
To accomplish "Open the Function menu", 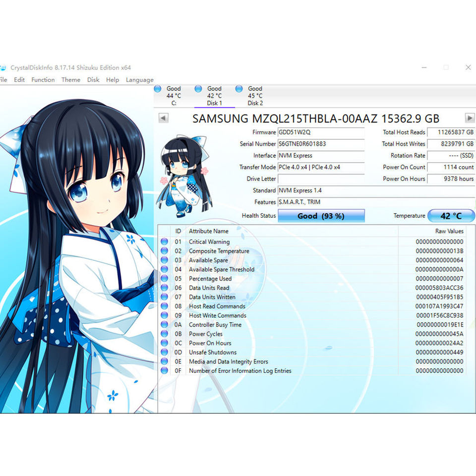I will [x=43, y=80].
